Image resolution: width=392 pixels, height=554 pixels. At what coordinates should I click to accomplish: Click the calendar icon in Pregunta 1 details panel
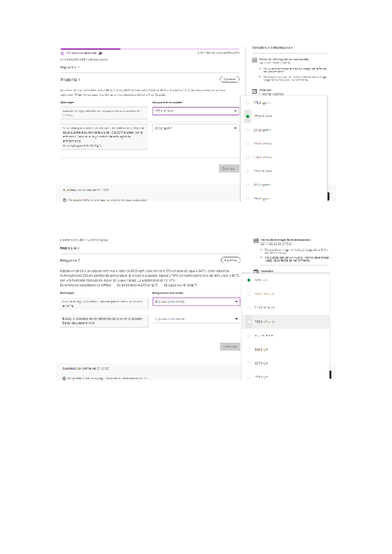tap(254, 60)
